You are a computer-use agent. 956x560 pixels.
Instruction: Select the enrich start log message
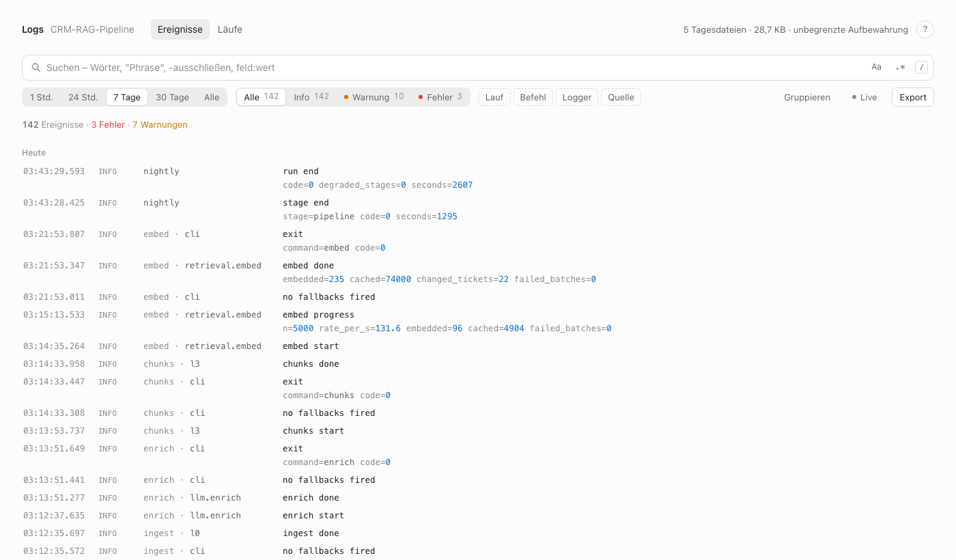pos(313,516)
